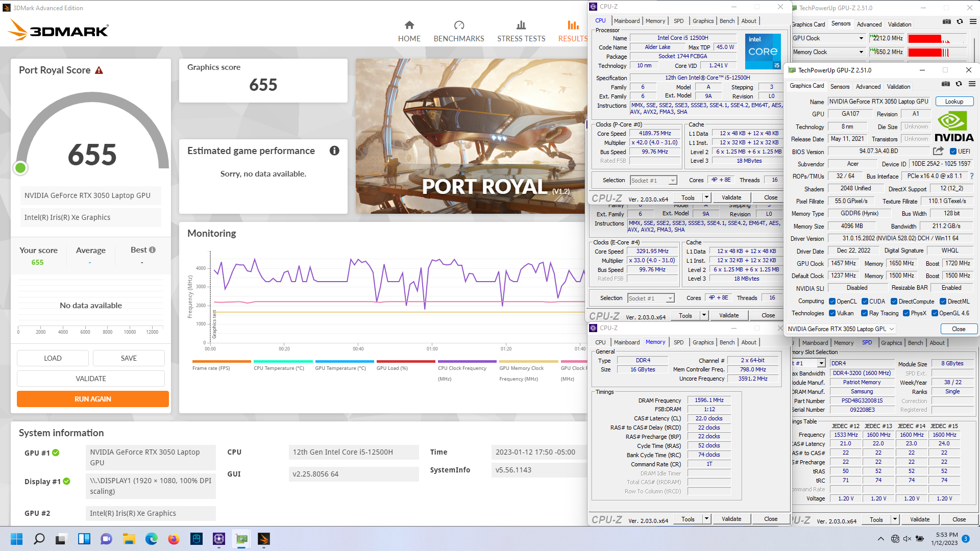Open the Tools dropdown arrow in the E-Core CPU-Z window
The width and height of the screenshot is (980, 551).
tap(704, 315)
